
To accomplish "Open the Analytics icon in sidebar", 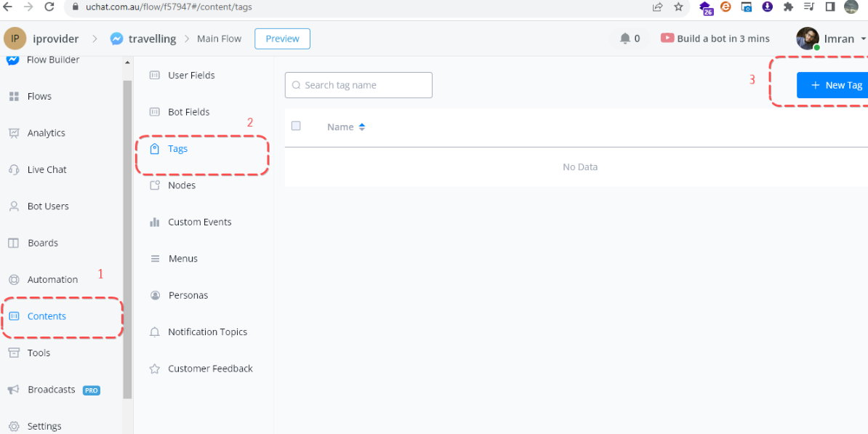I will tap(14, 133).
